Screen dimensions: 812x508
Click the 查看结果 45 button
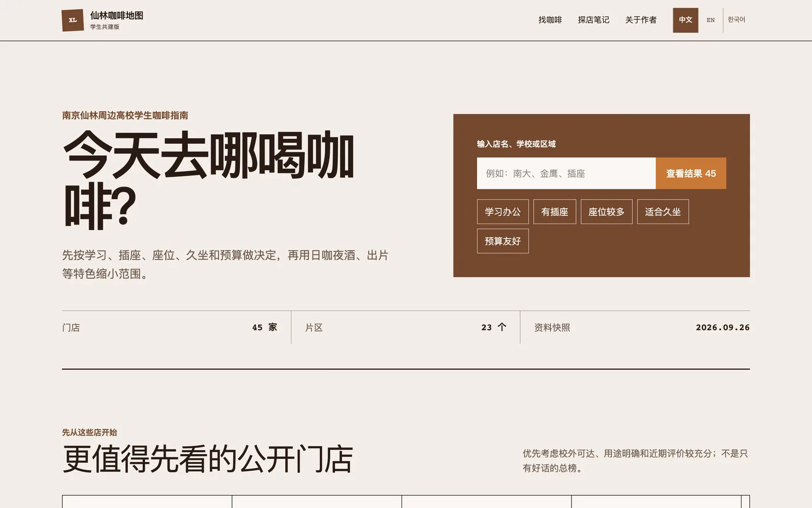coord(691,173)
